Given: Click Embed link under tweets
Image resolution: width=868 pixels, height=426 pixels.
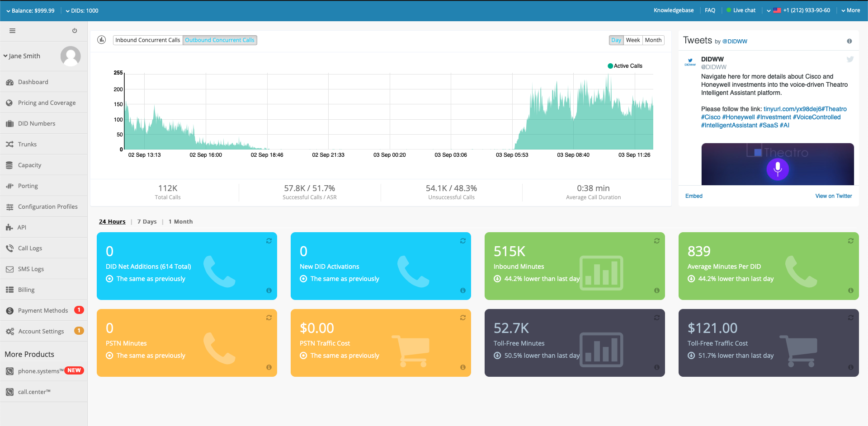Looking at the screenshot, I should [x=694, y=196].
